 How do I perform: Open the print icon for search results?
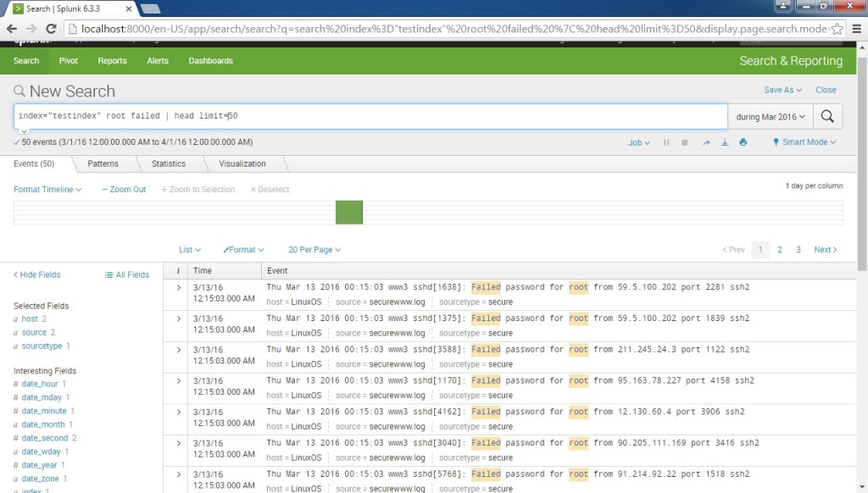coord(743,142)
